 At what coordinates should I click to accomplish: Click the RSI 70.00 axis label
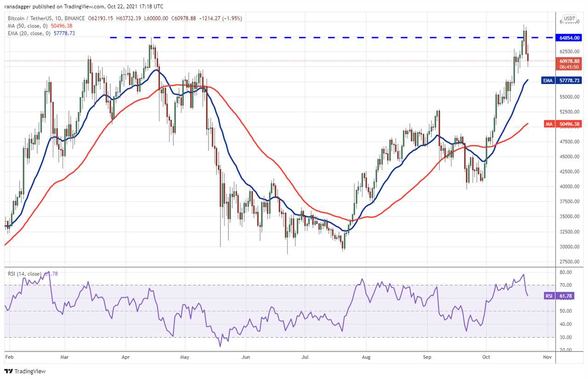(565, 285)
